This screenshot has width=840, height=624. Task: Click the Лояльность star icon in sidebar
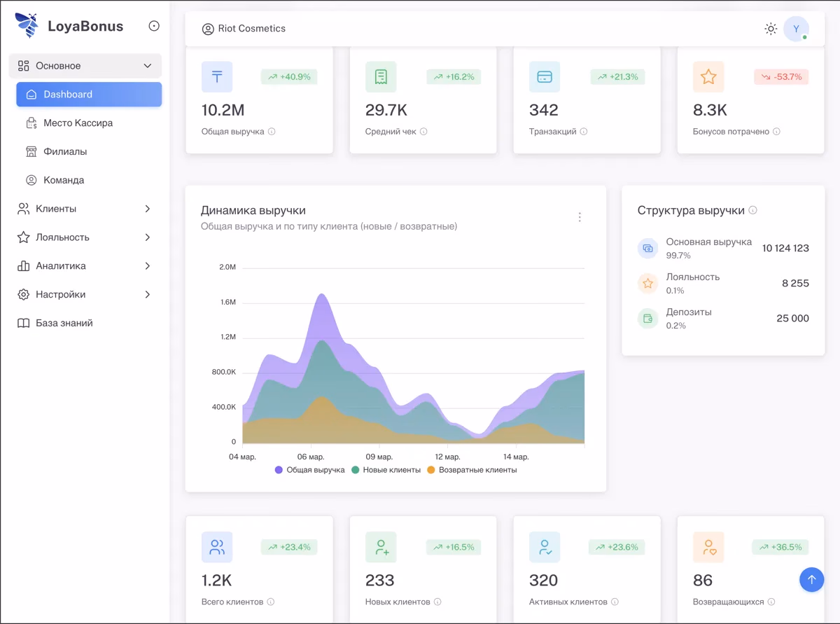tap(24, 237)
